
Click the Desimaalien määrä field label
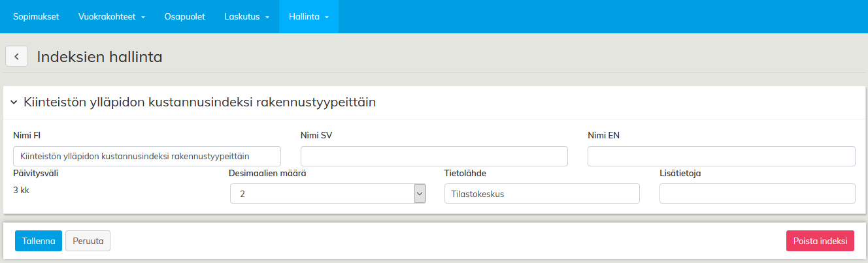[267, 174]
